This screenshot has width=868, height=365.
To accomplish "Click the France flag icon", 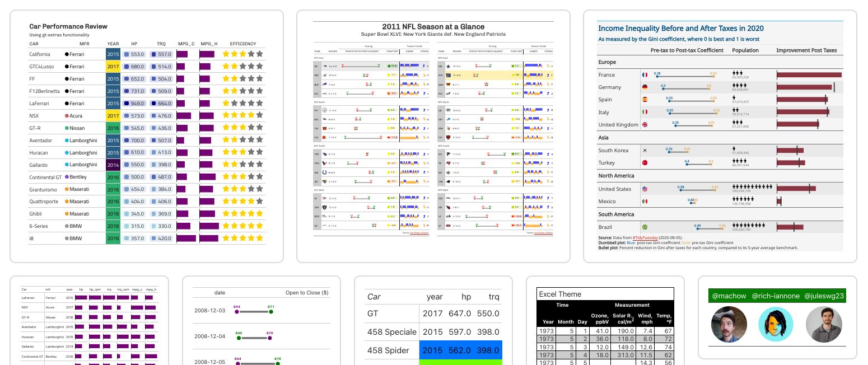I will (x=645, y=74).
